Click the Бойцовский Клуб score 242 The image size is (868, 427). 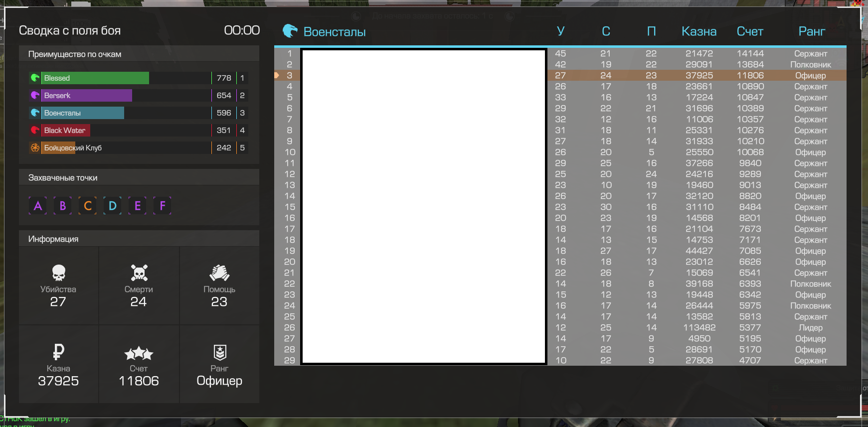(x=224, y=147)
